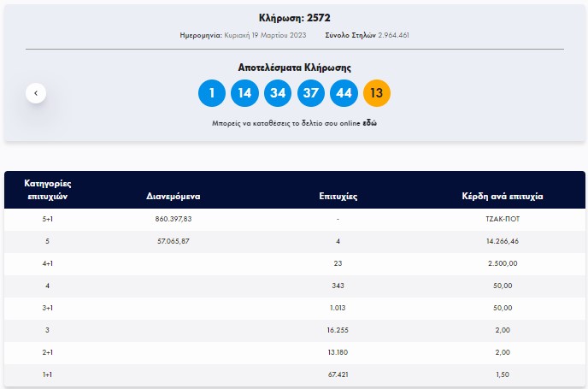Image resolution: width=588 pixels, height=389 pixels.
Task: Click the ΤΖΑΚ-ΠΟΤ cell
Action: [x=502, y=220]
